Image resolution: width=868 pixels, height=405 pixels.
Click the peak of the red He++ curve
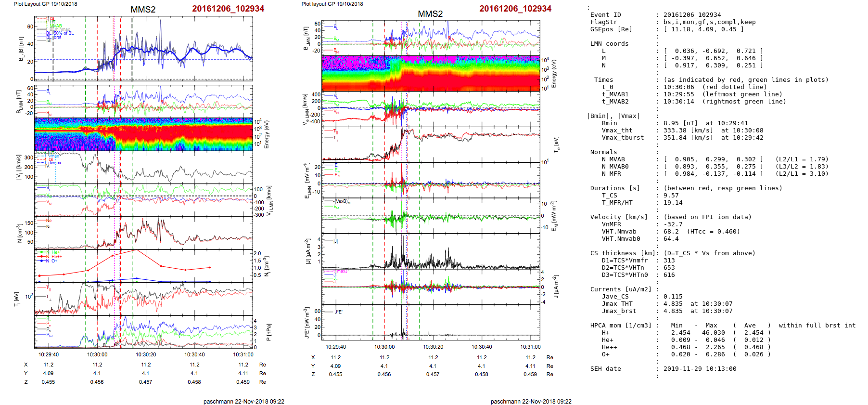point(136,250)
